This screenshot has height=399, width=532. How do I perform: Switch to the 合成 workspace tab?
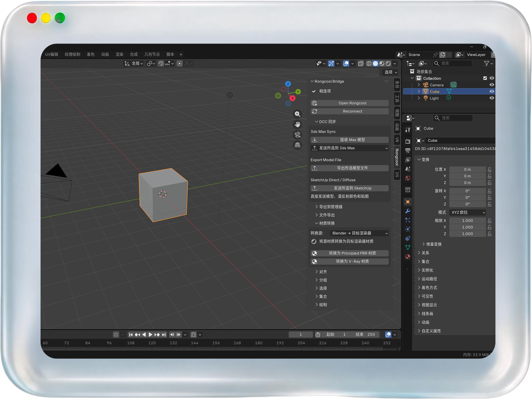pyautogui.click(x=134, y=54)
